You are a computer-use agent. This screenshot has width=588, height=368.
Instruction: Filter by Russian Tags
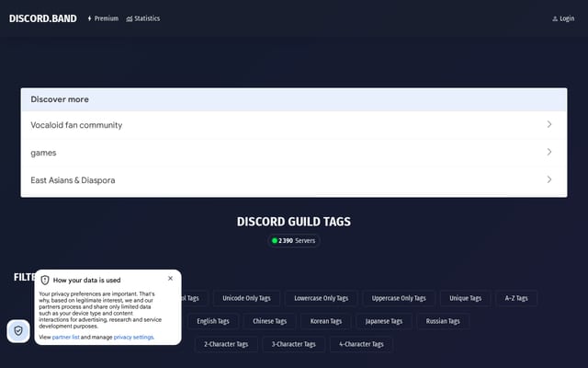coord(443,321)
